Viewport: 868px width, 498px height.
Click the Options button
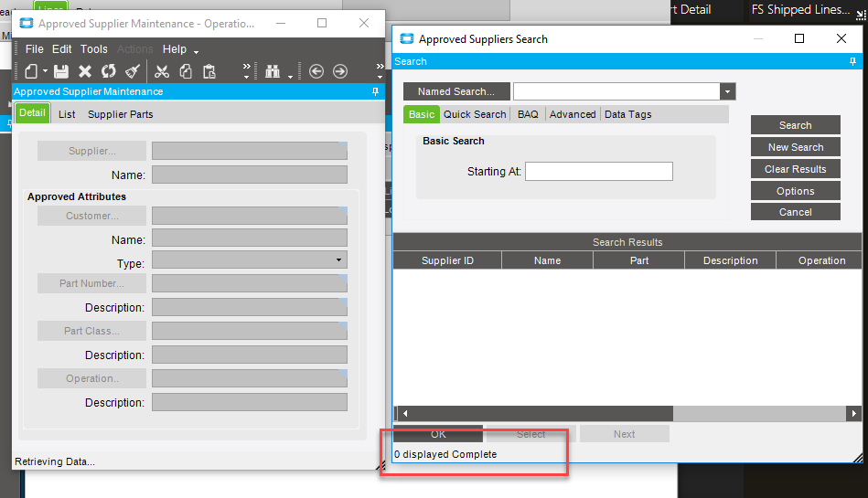click(x=796, y=191)
